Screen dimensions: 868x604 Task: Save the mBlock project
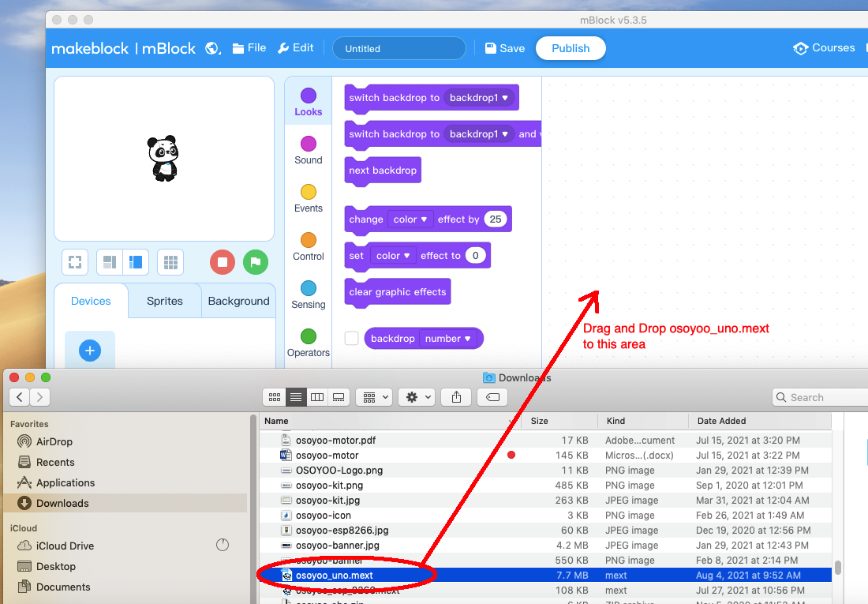505,48
